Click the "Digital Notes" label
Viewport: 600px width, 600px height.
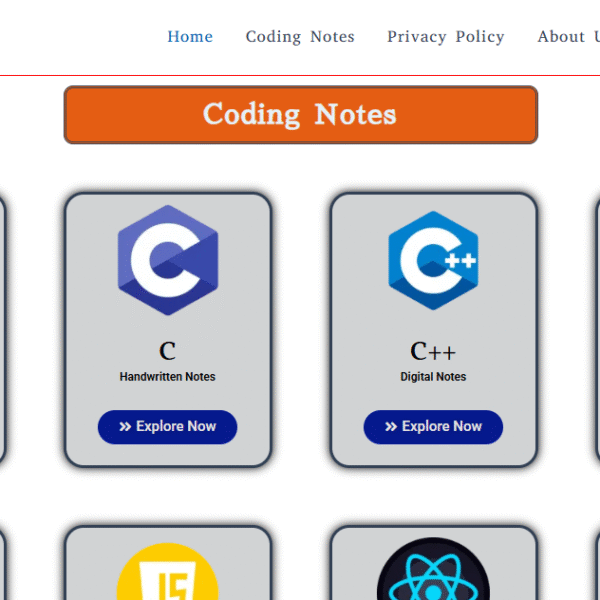tap(433, 377)
